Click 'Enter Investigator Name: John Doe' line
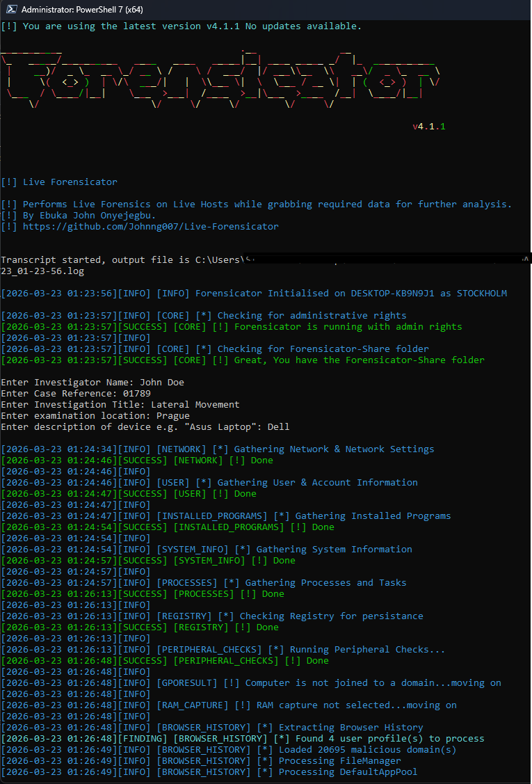The width and height of the screenshot is (532, 784). pos(92,382)
